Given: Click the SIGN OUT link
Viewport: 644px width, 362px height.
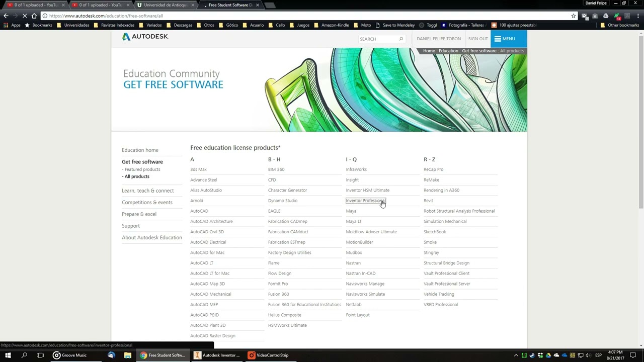Looking at the screenshot, I should click(478, 39).
